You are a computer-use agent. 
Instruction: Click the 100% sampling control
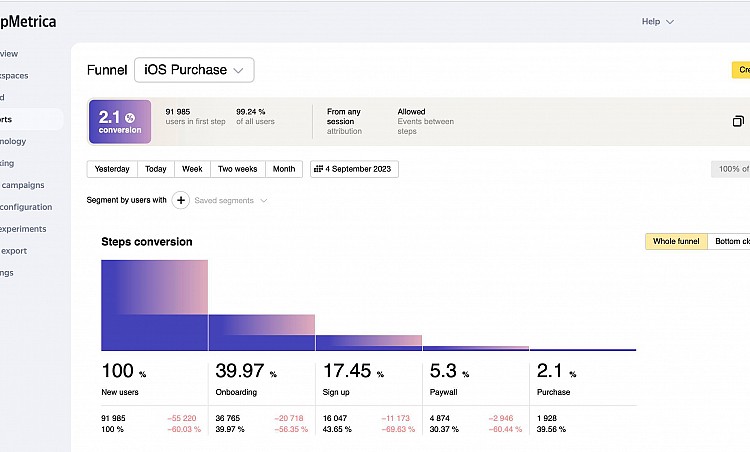point(731,169)
